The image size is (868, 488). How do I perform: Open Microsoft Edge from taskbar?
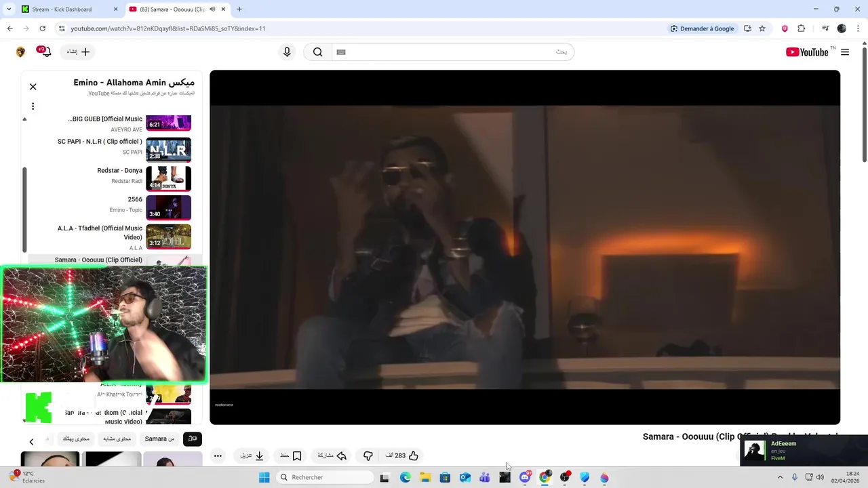[x=405, y=477]
